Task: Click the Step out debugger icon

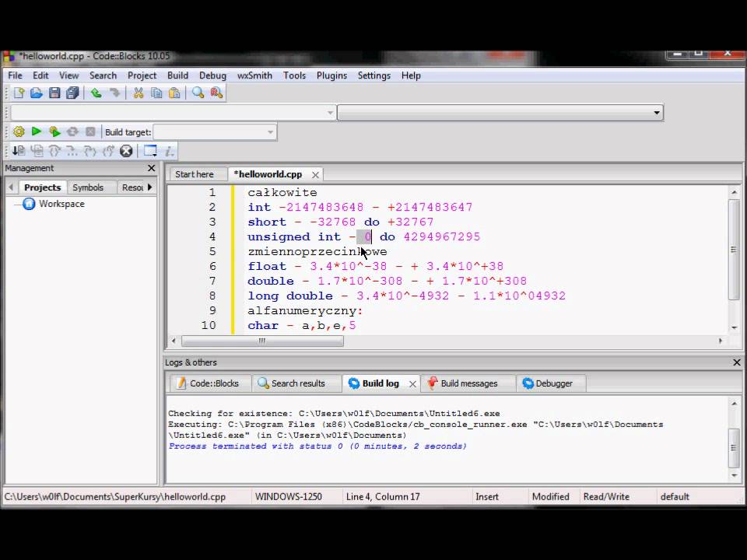Action: pyautogui.click(x=108, y=151)
